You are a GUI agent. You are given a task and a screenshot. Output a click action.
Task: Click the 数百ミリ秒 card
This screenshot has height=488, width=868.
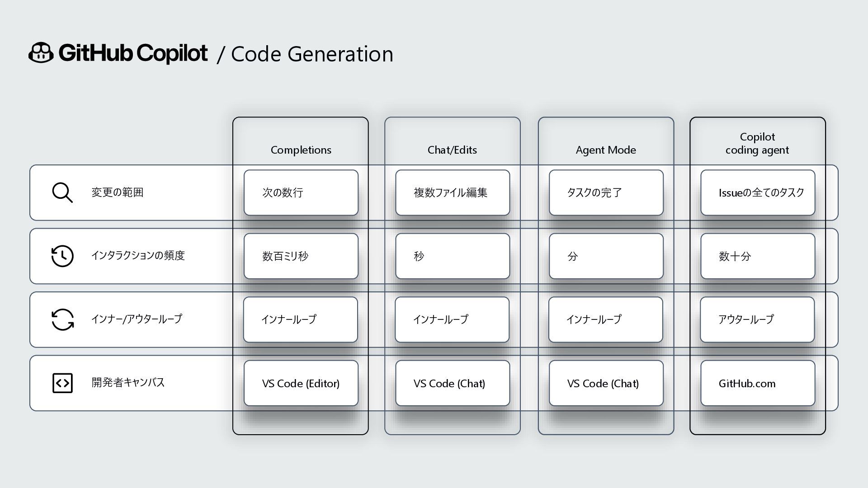[x=301, y=256]
